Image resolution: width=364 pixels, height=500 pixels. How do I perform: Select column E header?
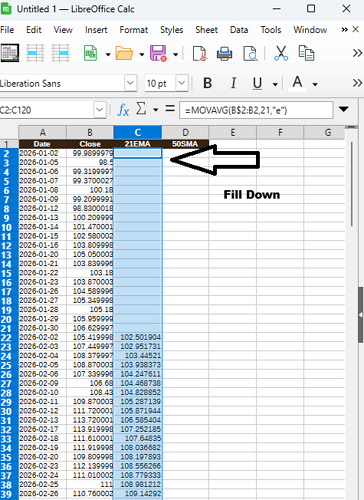232,132
